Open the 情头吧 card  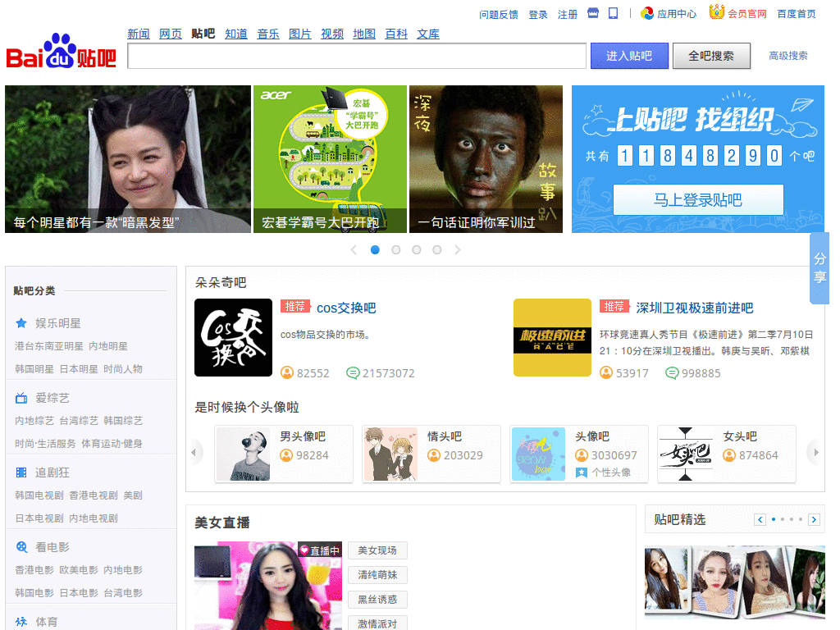point(431,454)
